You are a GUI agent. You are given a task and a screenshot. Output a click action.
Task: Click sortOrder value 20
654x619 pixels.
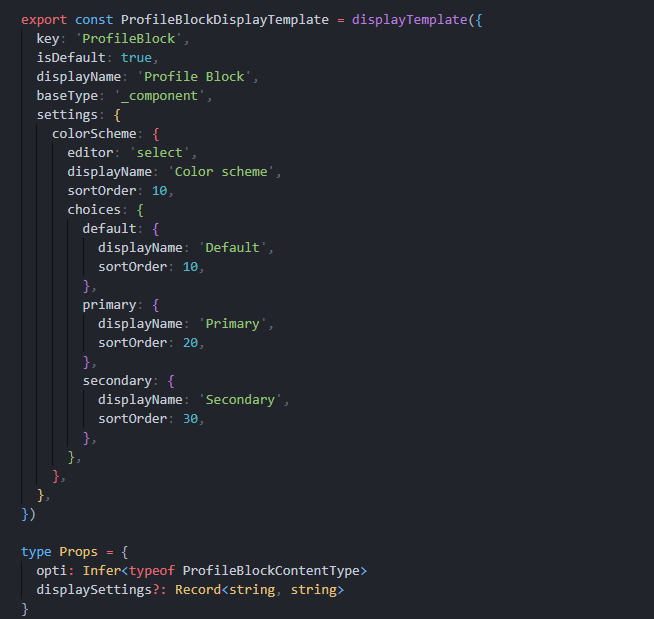(x=190, y=343)
